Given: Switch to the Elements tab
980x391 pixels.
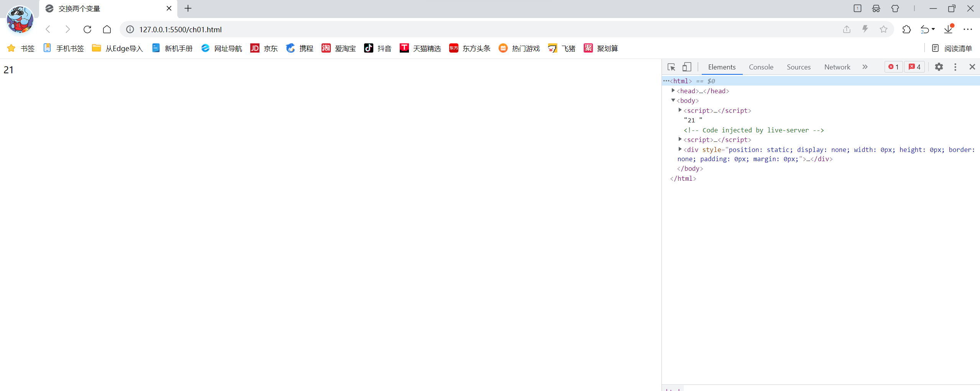Looking at the screenshot, I should (x=722, y=67).
